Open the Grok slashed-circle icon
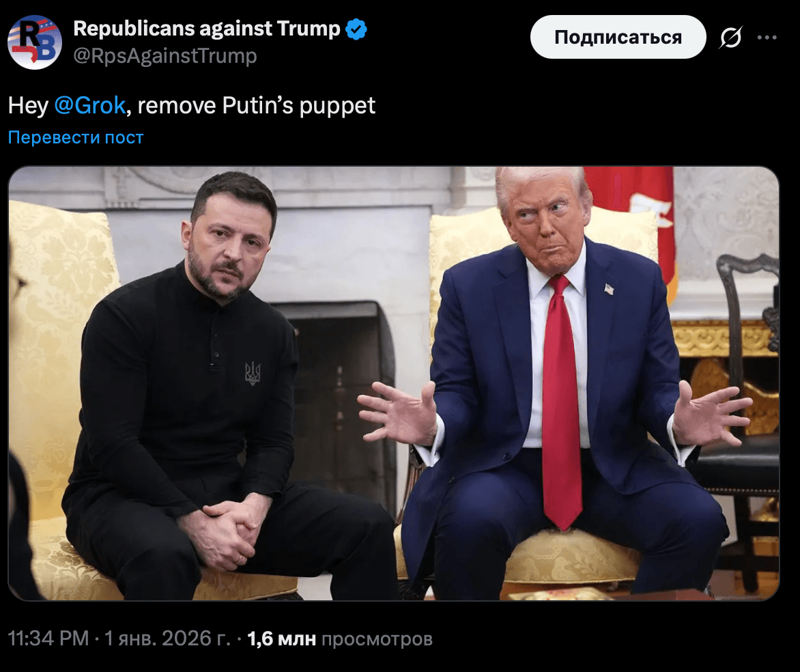This screenshot has height=672, width=800. pos(730,38)
